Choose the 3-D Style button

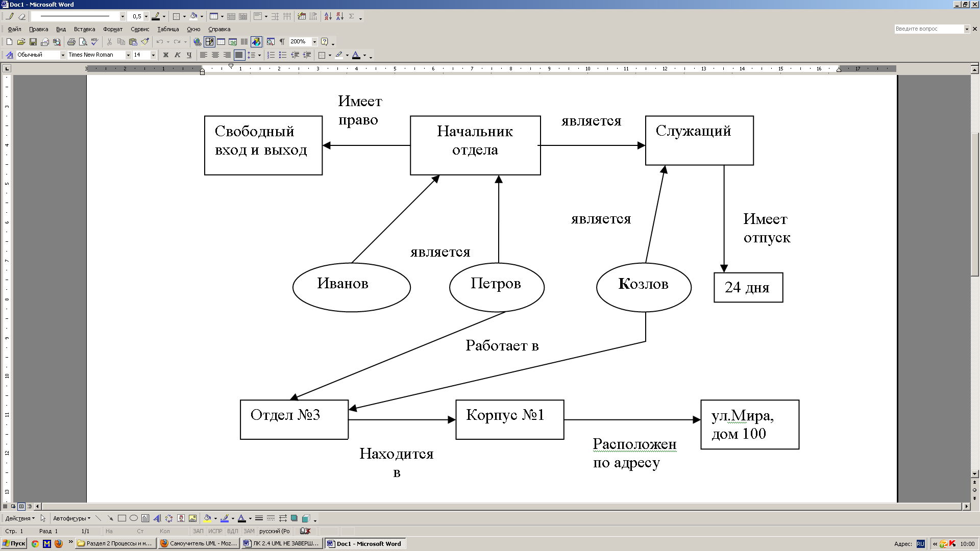point(306,518)
